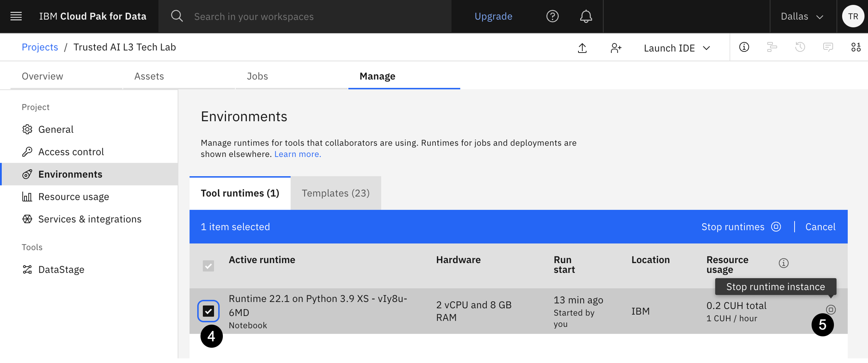Open the Launch IDE dropdown
This screenshot has height=363, width=868.
tap(677, 48)
